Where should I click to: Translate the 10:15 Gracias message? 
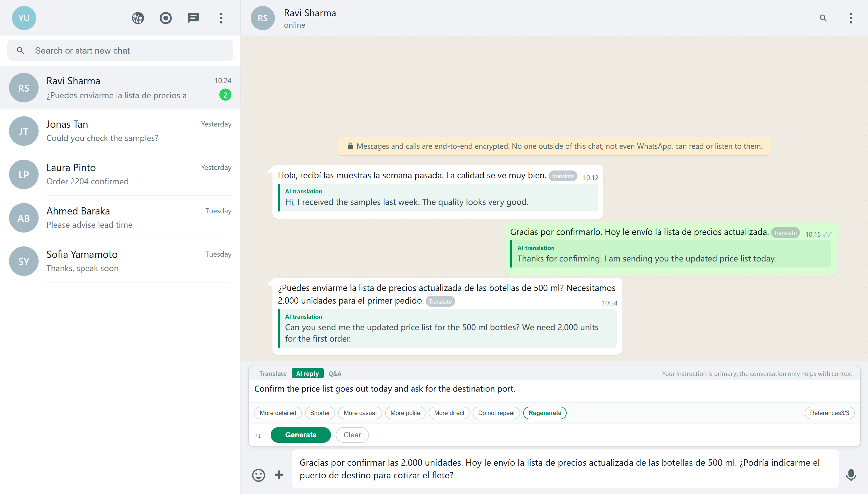tap(785, 233)
